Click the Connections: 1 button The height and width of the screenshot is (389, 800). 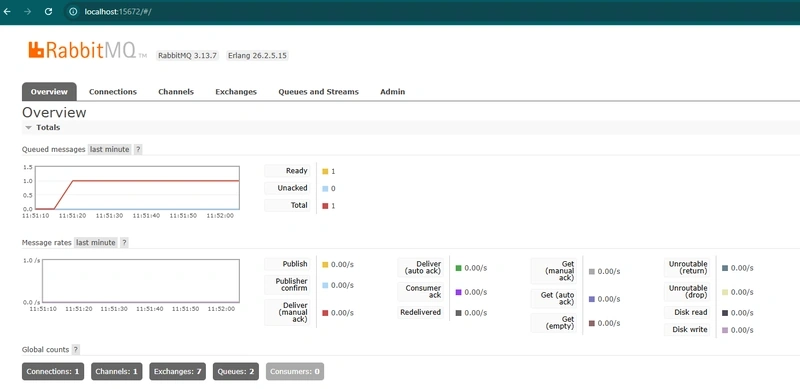click(53, 372)
